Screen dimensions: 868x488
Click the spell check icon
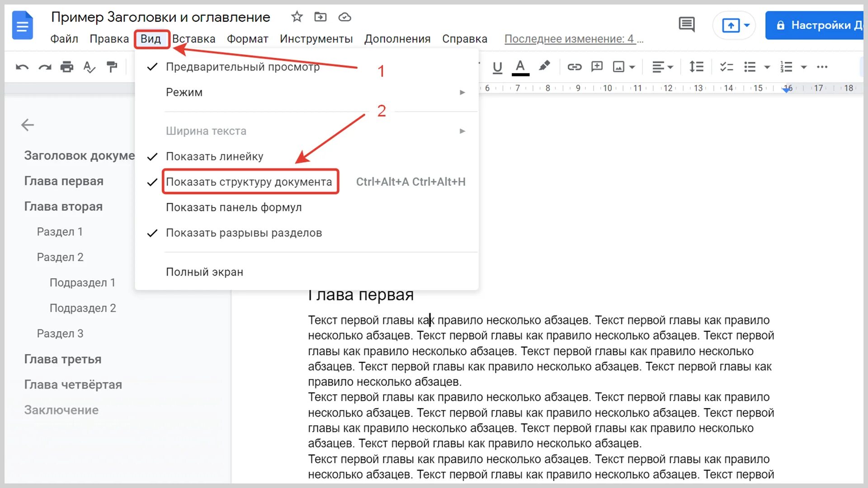tap(89, 67)
